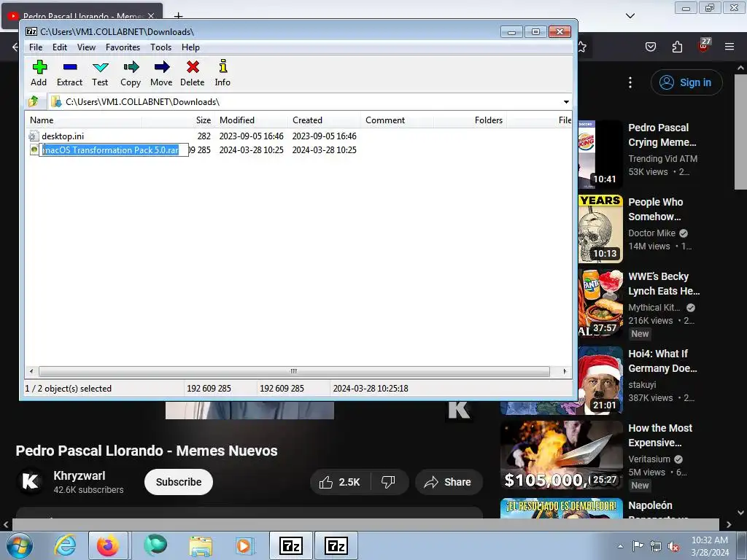Open Windows Media Player taskbar icon
This screenshot has height=560, width=747.
[245, 545]
